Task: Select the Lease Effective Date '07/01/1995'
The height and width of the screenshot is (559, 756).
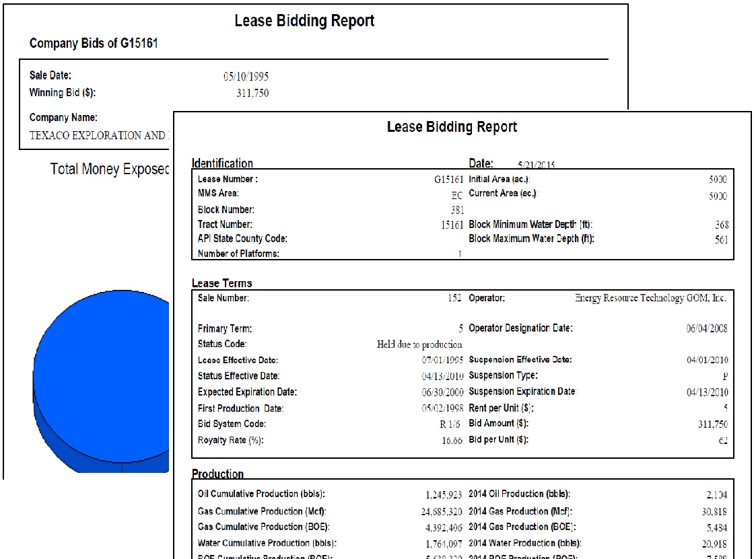Action: pos(442,360)
